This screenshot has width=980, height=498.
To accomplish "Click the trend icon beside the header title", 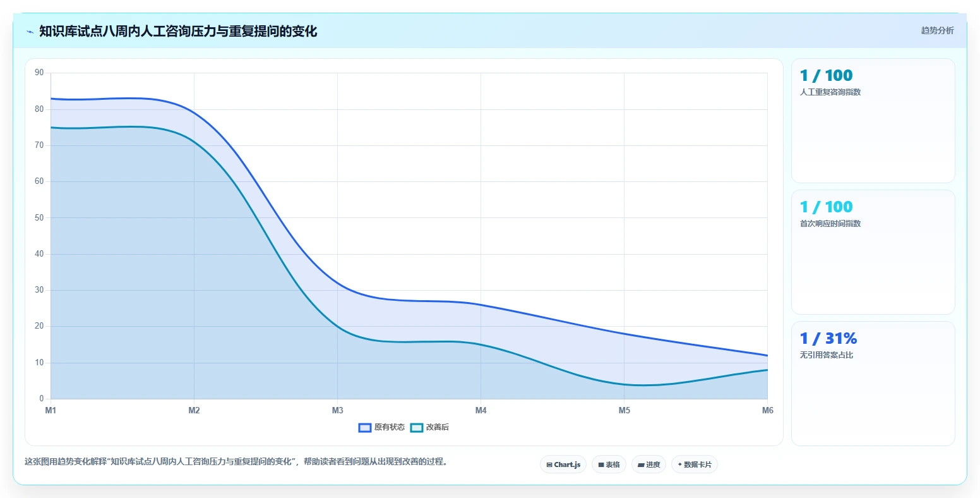I will click(x=30, y=32).
